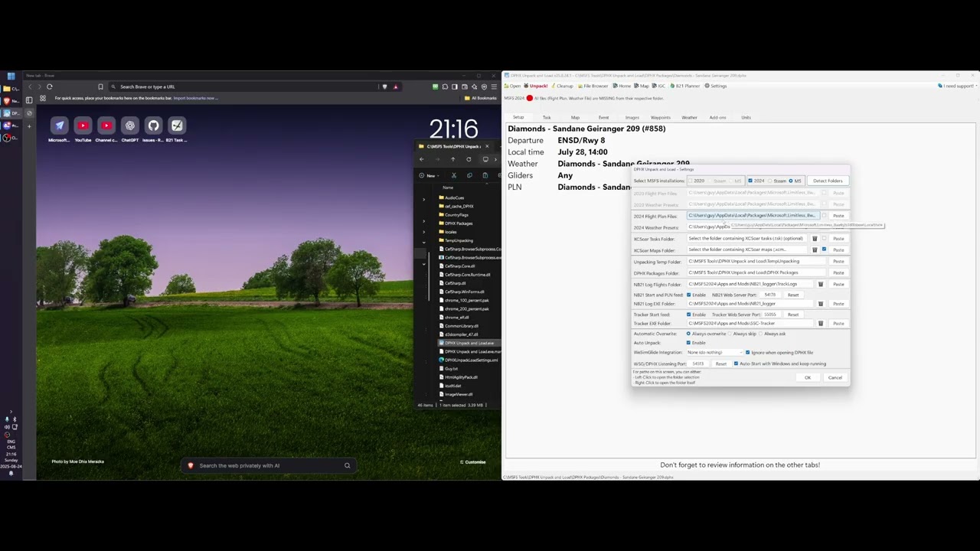Toggle the 2020 MSFS installation checkbox

point(690,181)
